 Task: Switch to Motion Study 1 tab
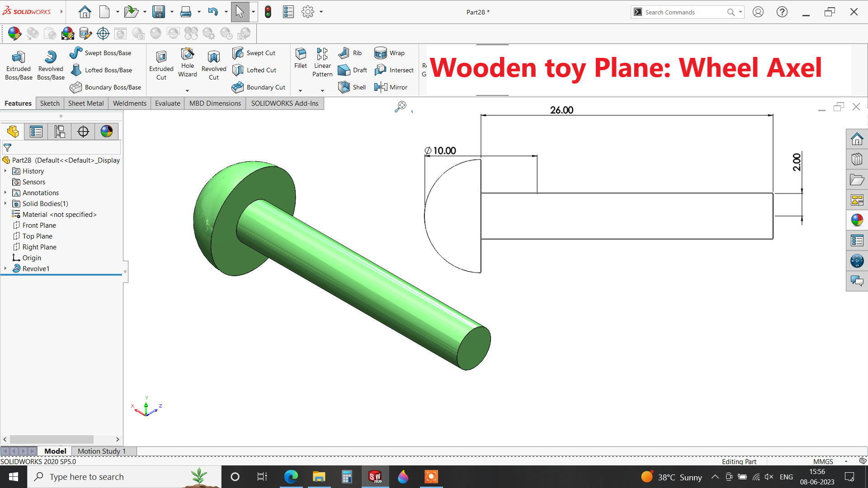101,451
